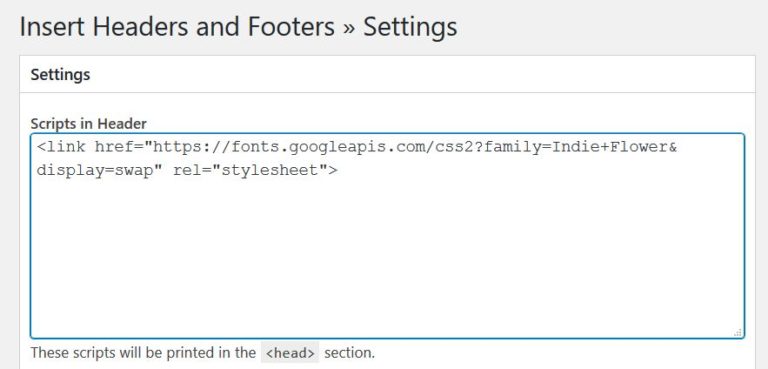Click the textarea resize grip handle
The width and height of the screenshot is (768, 369).
(738, 333)
